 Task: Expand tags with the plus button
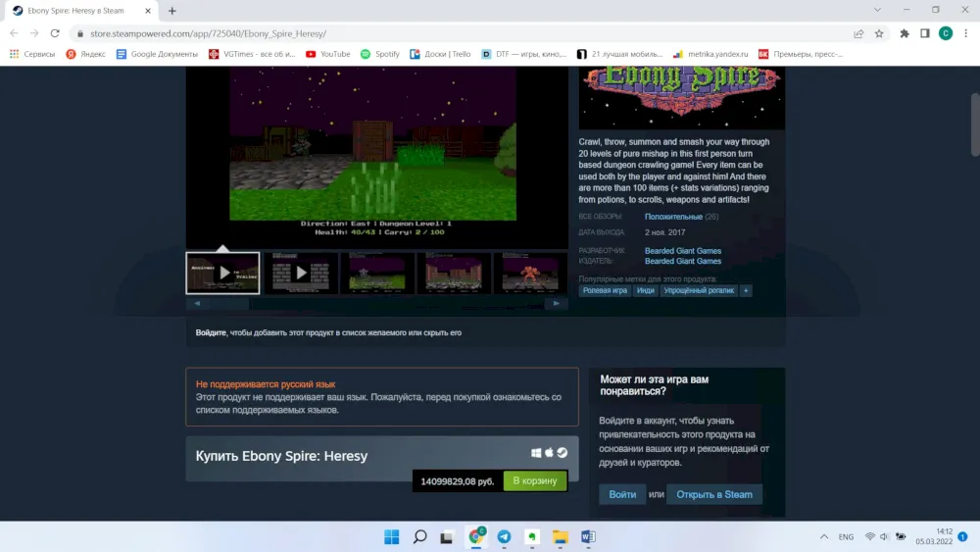746,290
